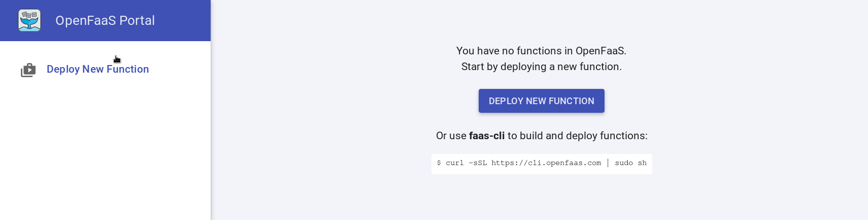Image resolution: width=868 pixels, height=220 pixels.
Task: Click the https://cli.openfaas.com URL in command
Action: (546, 163)
